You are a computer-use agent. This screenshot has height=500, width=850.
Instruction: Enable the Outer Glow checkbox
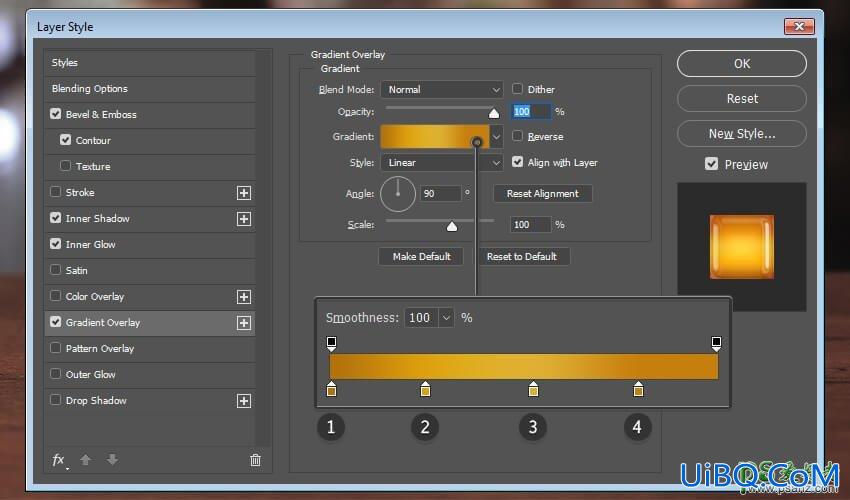pyautogui.click(x=55, y=374)
